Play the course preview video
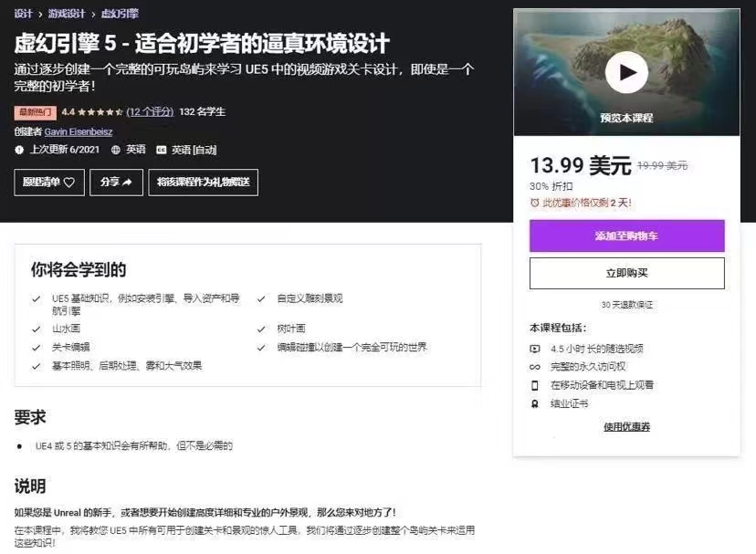The width and height of the screenshot is (756, 554). (626, 72)
